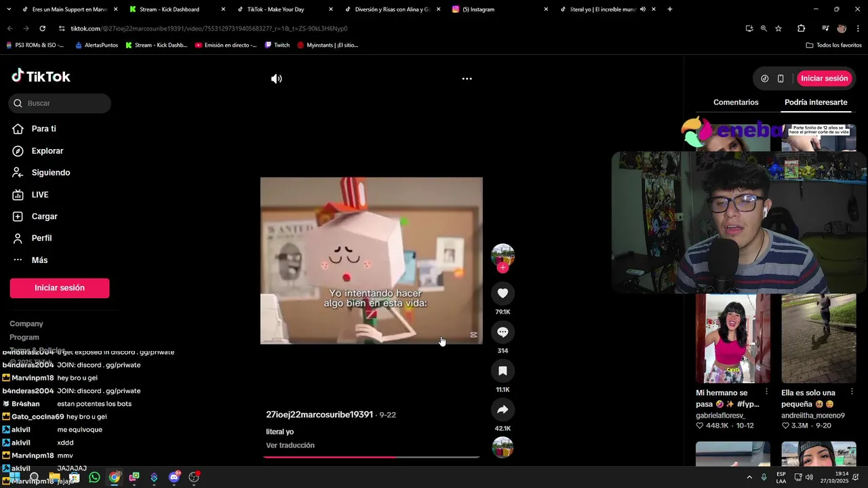Open the three-dot video options menu
868x488 pixels.
[x=467, y=79]
